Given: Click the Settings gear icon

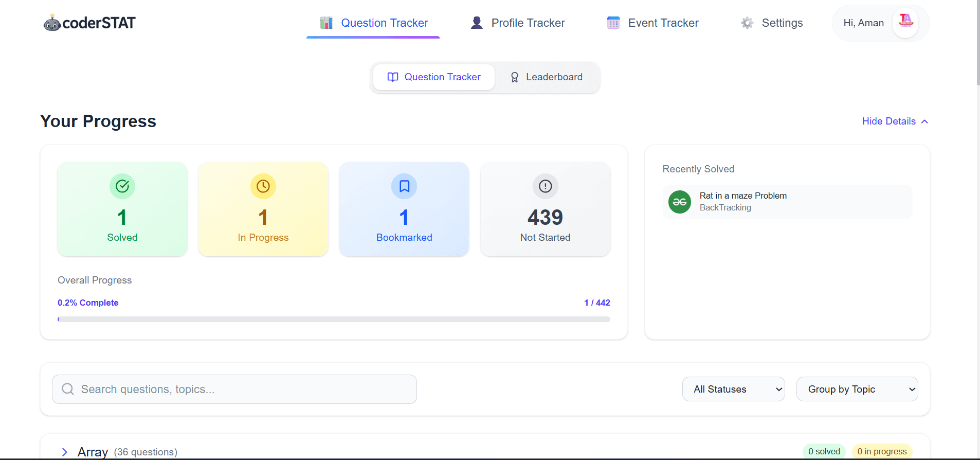Looking at the screenshot, I should (x=747, y=23).
